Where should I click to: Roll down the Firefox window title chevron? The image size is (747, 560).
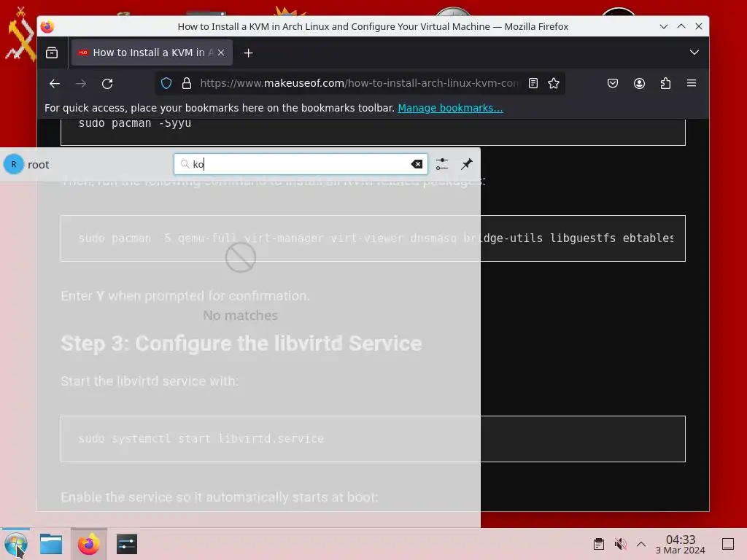tap(664, 27)
